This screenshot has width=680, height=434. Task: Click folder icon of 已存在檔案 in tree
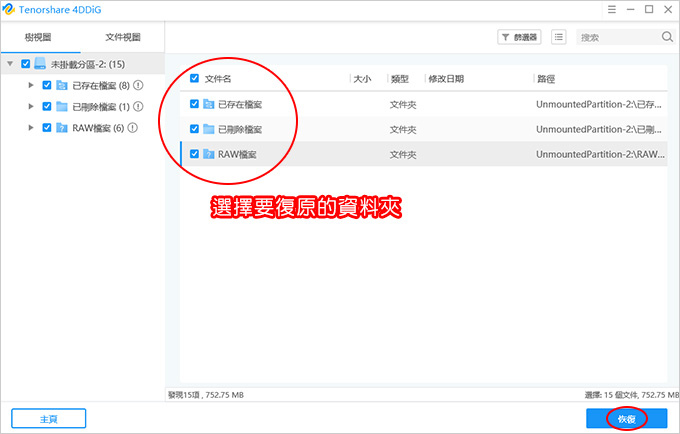point(62,85)
